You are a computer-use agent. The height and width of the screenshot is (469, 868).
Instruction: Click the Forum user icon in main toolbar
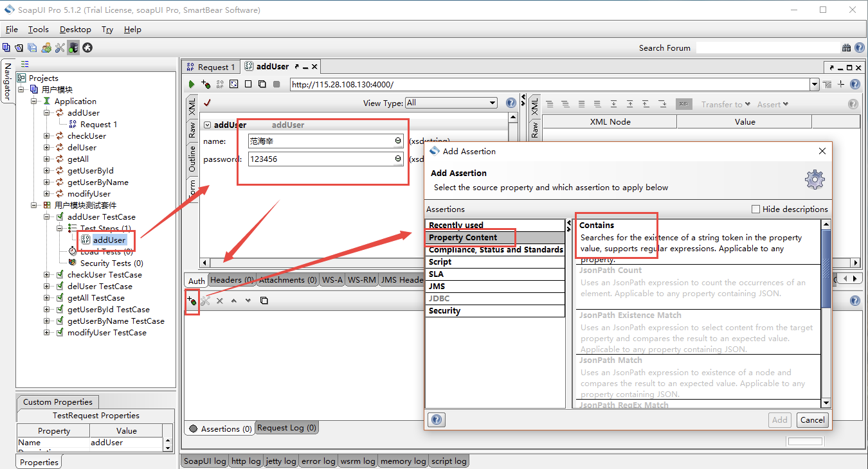point(46,48)
